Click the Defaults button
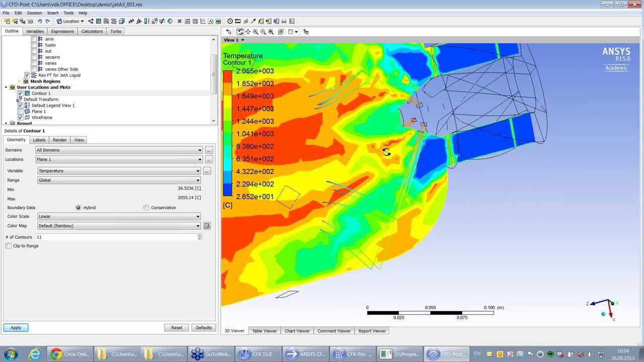This screenshot has width=644, height=362. point(204,328)
